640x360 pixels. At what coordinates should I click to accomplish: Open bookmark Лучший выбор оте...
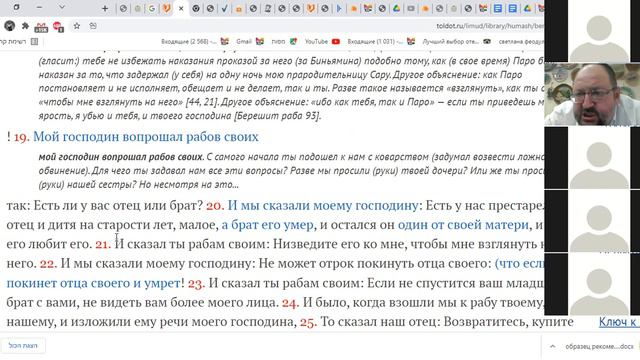click(456, 41)
